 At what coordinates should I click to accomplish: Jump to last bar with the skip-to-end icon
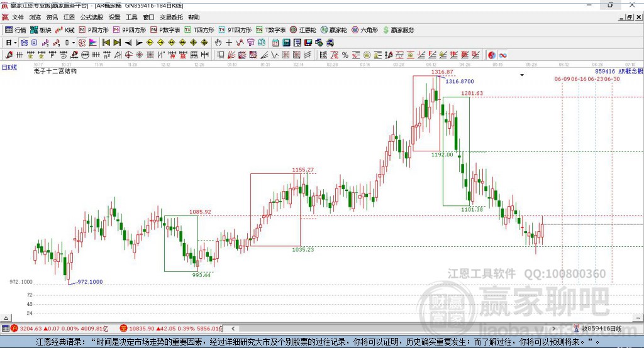coord(117,43)
